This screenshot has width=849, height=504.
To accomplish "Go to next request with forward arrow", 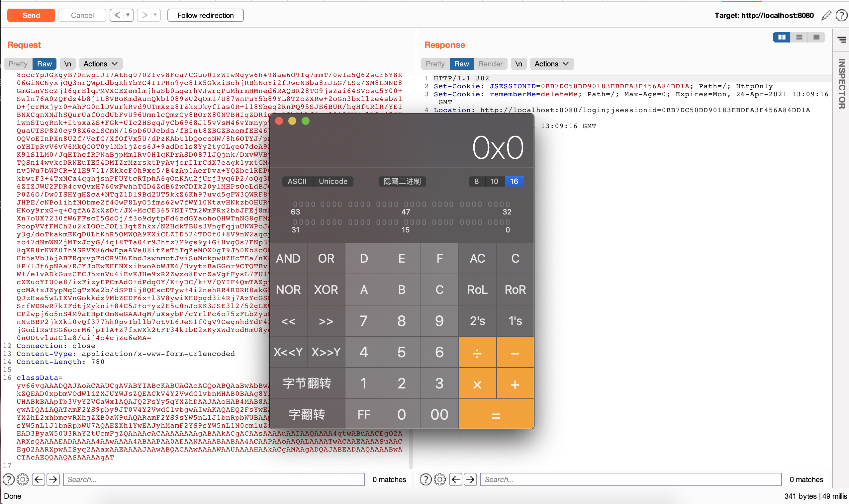I will (x=144, y=15).
